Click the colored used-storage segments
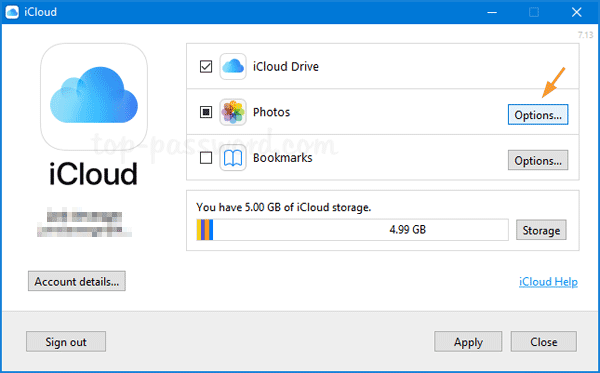This screenshot has height=373, width=600. (x=205, y=230)
